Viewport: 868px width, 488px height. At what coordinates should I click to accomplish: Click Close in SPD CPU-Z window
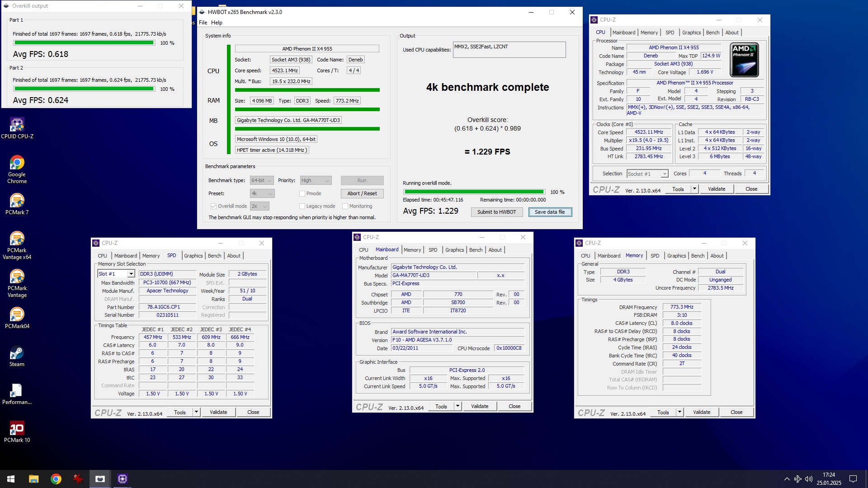pyautogui.click(x=253, y=412)
